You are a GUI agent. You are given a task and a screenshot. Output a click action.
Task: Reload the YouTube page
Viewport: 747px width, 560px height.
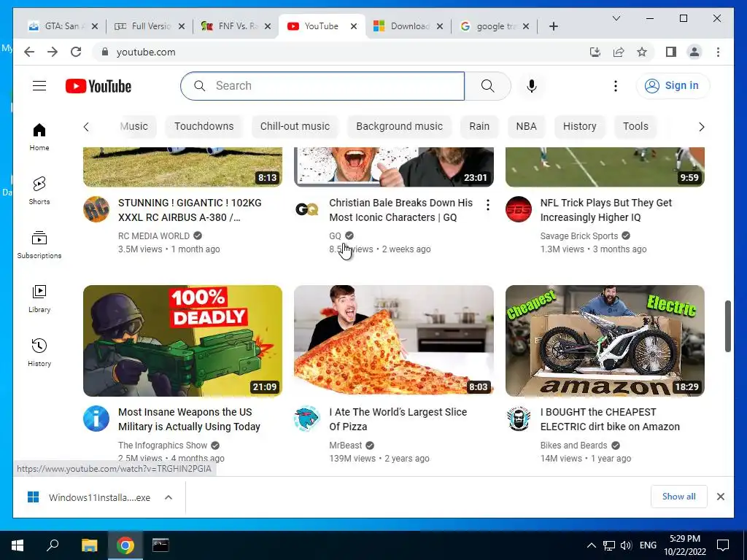pos(76,52)
